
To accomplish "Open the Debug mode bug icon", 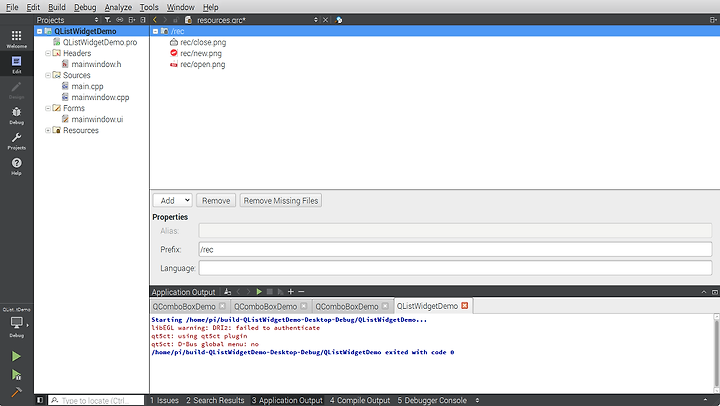I will pyautogui.click(x=17, y=115).
